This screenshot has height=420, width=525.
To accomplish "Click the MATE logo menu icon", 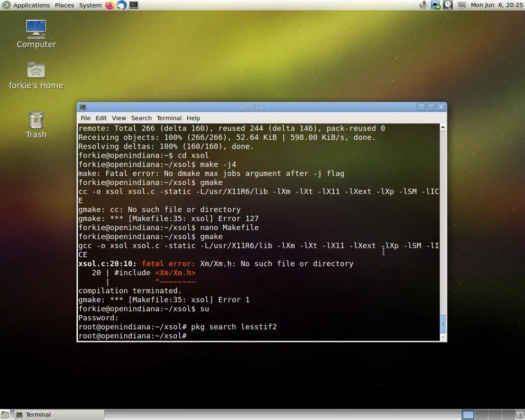I will point(6,5).
